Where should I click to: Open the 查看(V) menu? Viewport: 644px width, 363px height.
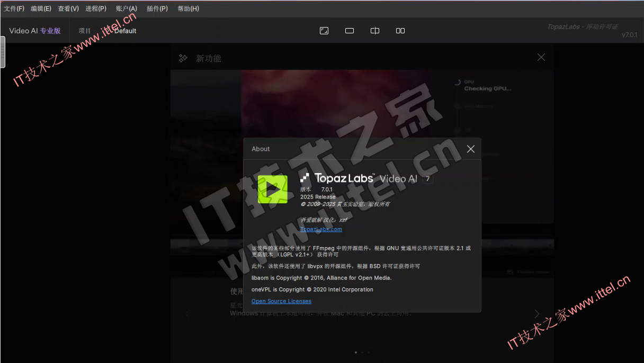click(x=68, y=8)
